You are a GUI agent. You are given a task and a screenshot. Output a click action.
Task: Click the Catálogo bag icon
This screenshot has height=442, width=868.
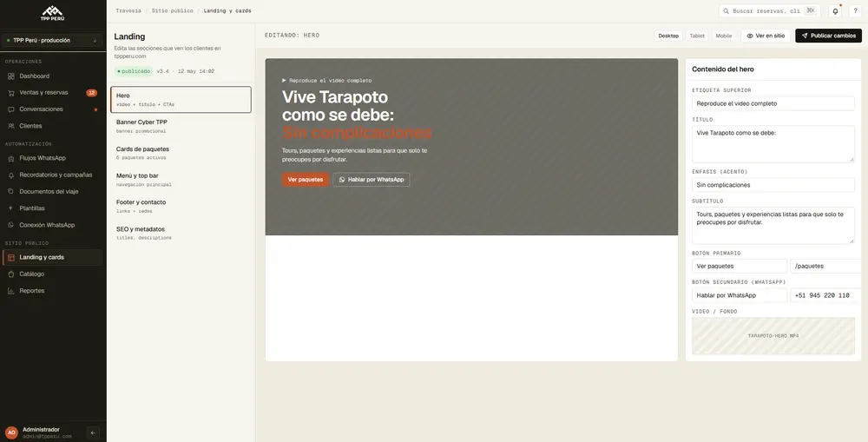[x=11, y=274]
